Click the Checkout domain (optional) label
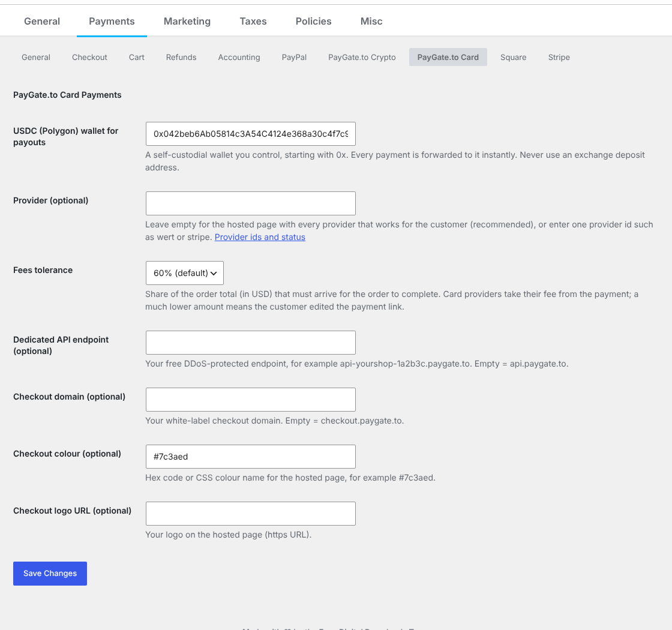Viewport: 672px width, 630px height. [x=70, y=397]
